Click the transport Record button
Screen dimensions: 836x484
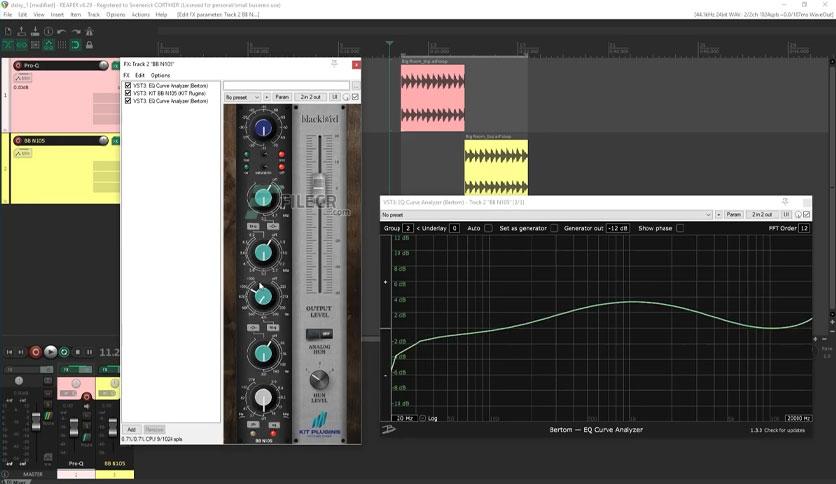click(x=36, y=352)
